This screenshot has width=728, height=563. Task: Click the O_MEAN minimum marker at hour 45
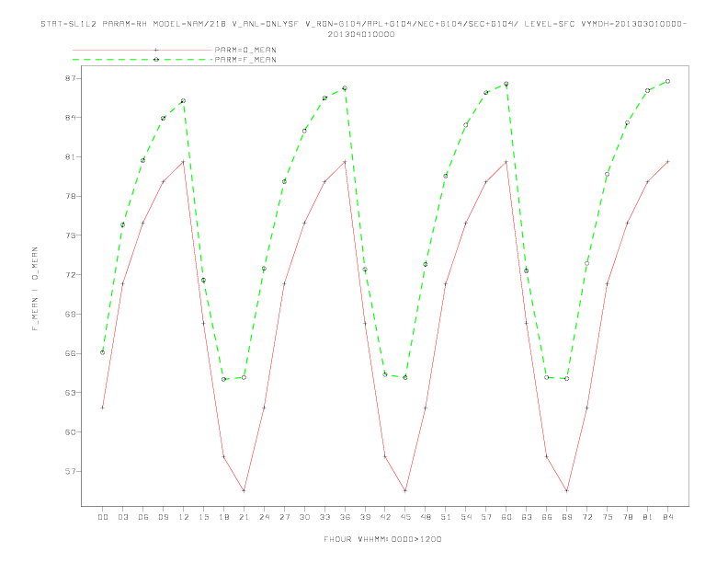point(405,490)
